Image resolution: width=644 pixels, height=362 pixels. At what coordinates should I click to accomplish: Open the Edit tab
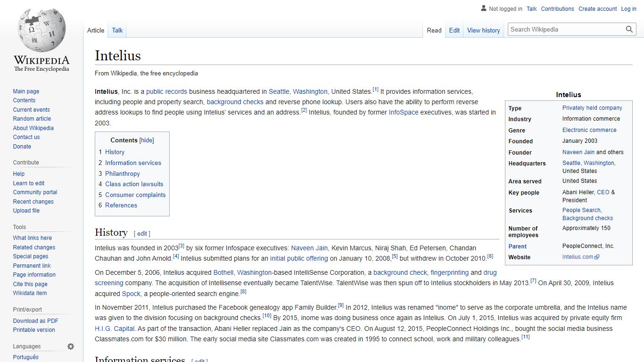point(454,30)
